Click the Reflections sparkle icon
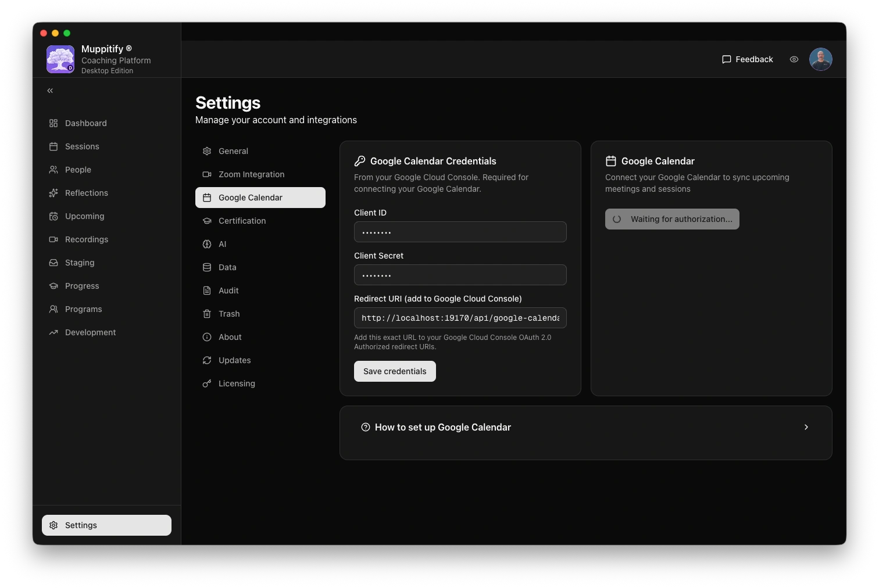This screenshot has height=588, width=879. [x=53, y=193]
